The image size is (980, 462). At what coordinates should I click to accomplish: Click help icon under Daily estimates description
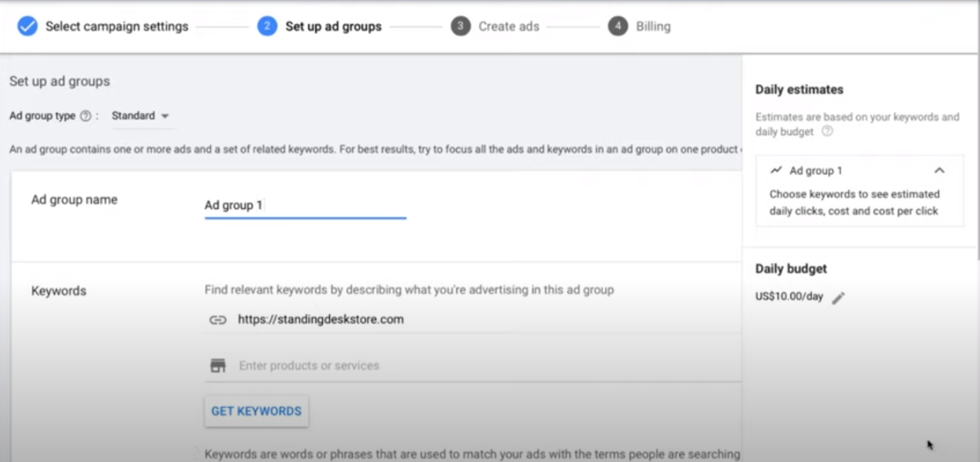[x=827, y=132]
